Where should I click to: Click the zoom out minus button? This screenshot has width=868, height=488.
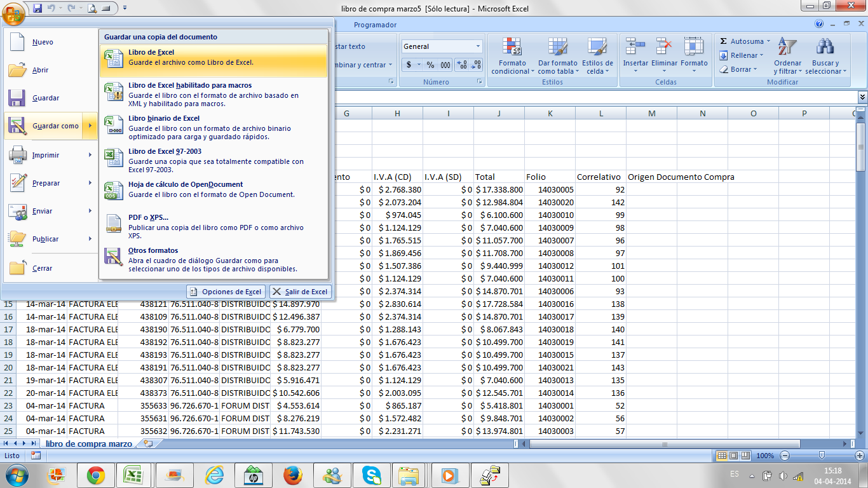click(x=785, y=456)
